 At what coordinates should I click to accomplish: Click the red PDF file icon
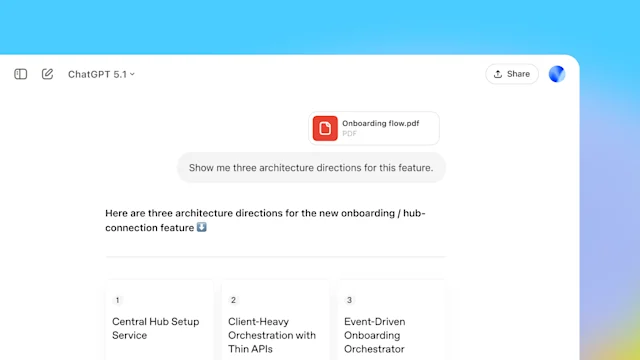click(325, 128)
